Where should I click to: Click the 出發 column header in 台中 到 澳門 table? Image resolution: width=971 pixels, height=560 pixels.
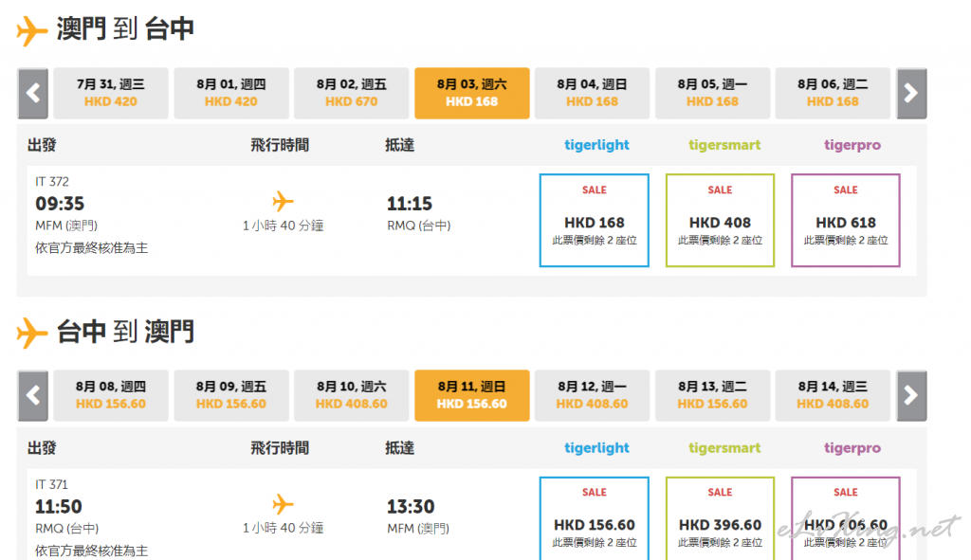coord(42,448)
